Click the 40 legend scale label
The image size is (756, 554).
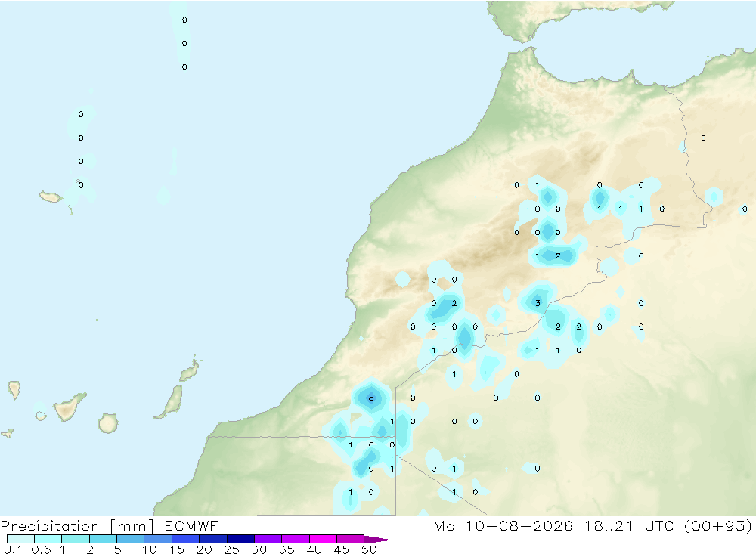(314, 549)
